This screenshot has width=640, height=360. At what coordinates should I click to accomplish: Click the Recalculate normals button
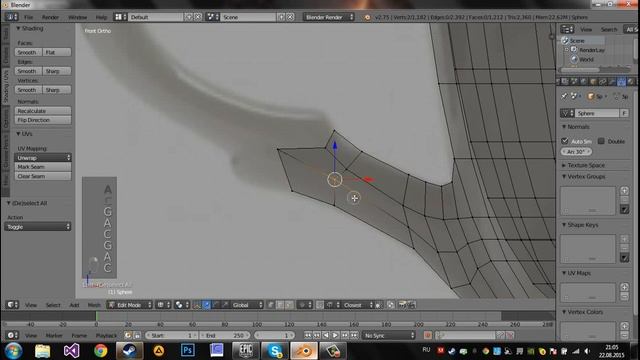click(x=43, y=111)
